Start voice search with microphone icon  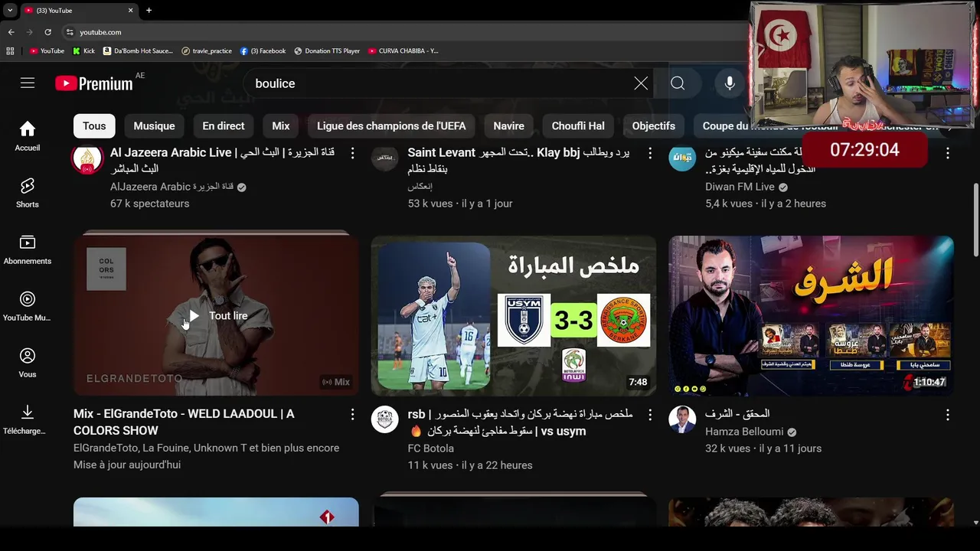[x=730, y=83]
